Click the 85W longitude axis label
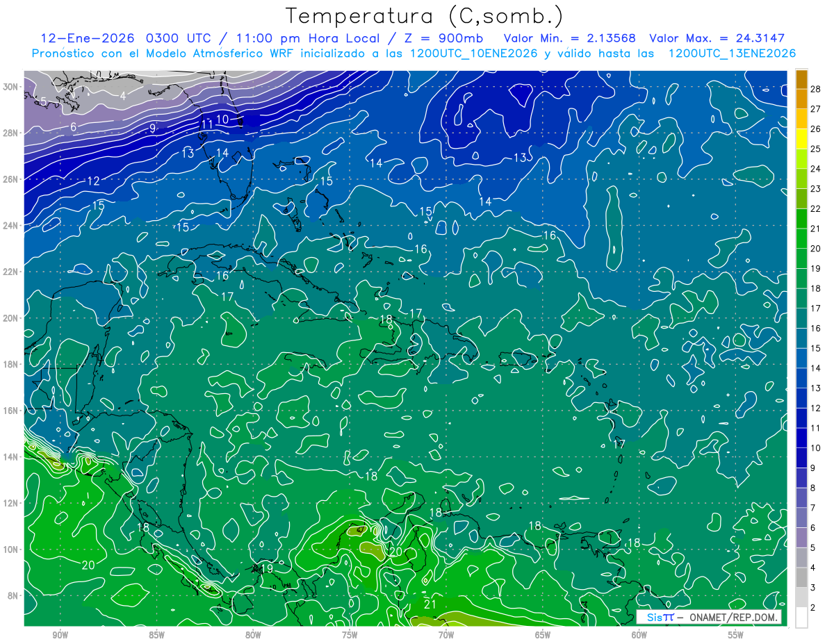This screenshot has width=834, height=644. 157,635
